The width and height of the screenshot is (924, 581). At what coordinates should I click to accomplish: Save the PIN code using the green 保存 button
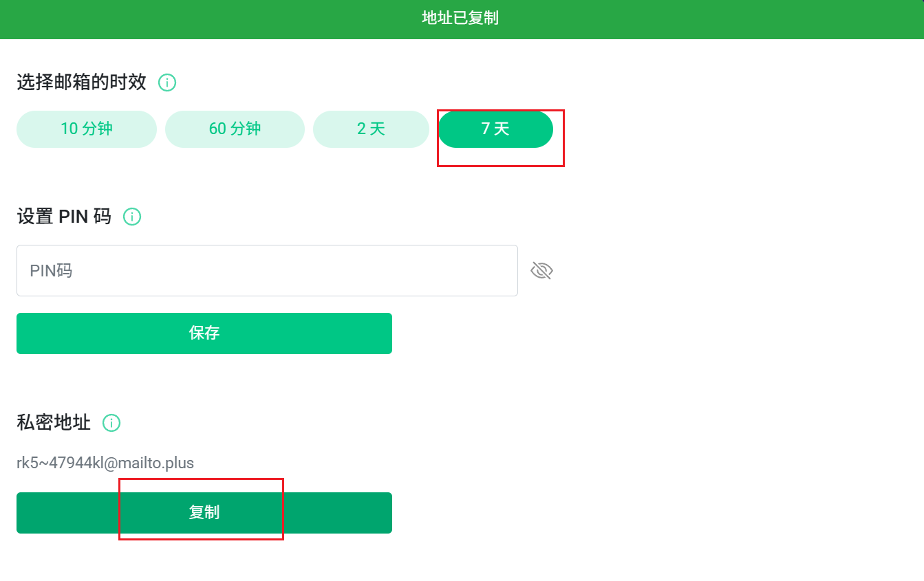(x=204, y=333)
